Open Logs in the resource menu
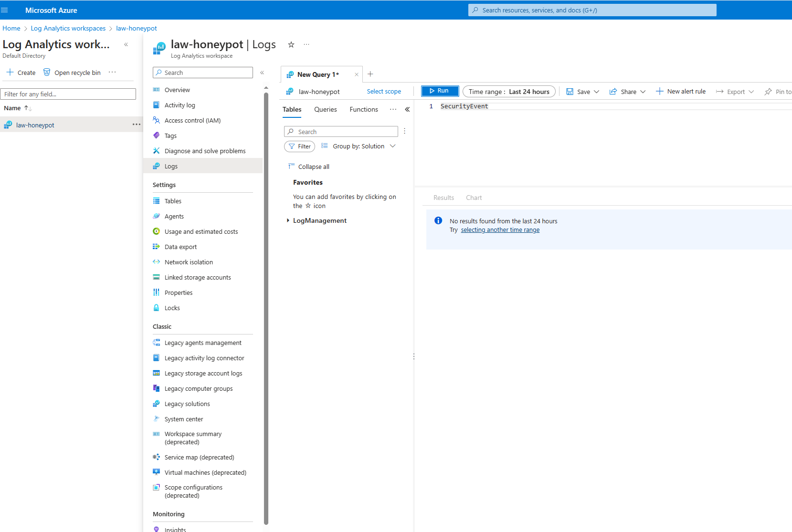The width and height of the screenshot is (792, 532). (203, 166)
